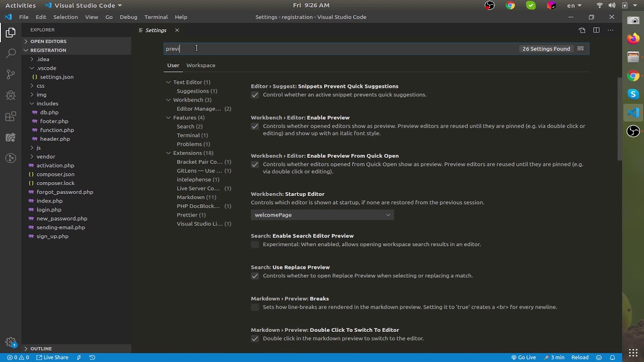The width and height of the screenshot is (644, 362).
Task: Open Files manager from the dock
Action: pyautogui.click(x=633, y=57)
